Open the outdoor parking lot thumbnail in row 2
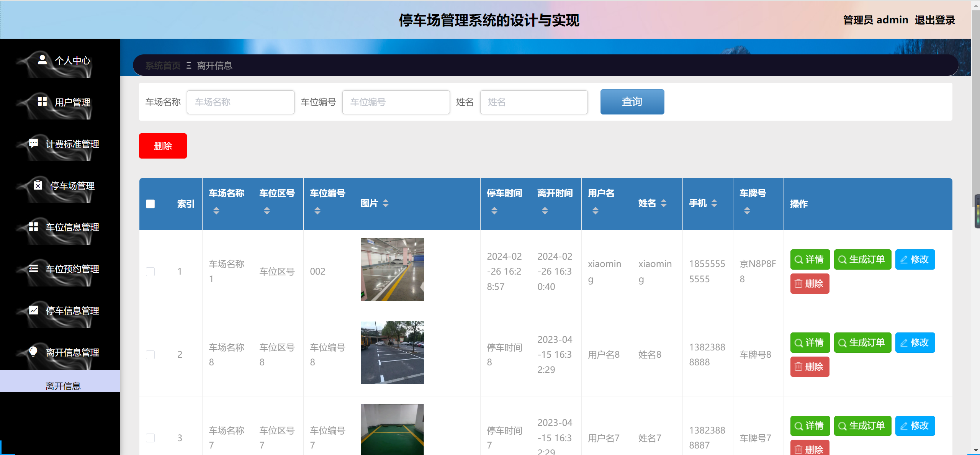 click(x=392, y=352)
